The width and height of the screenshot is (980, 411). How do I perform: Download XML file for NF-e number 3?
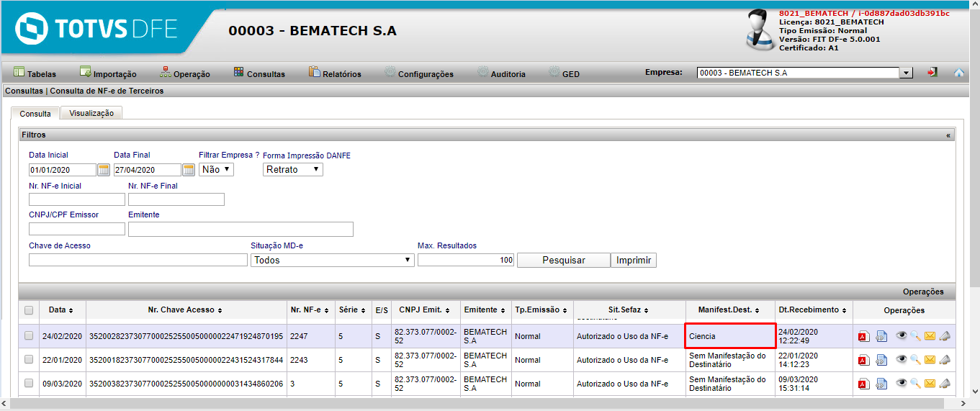pyautogui.click(x=881, y=384)
